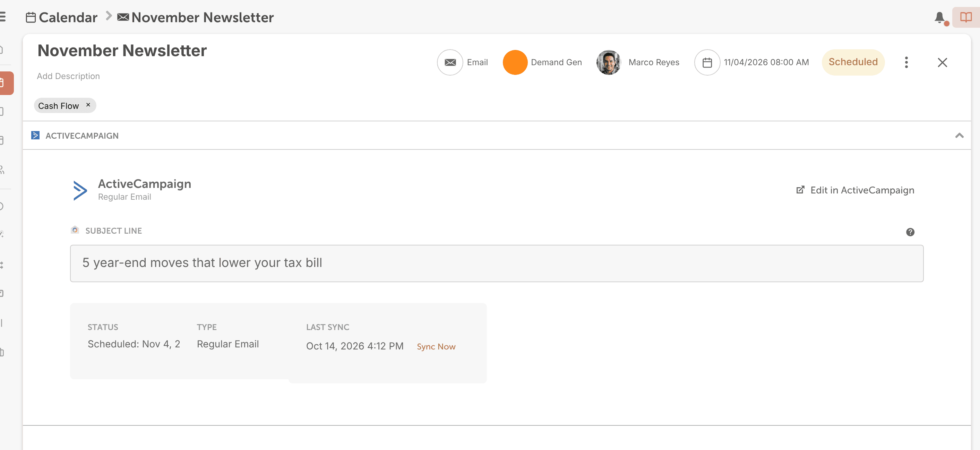This screenshot has height=450, width=980.
Task: Click the November Newsletter breadcrumb item
Action: pos(195,17)
